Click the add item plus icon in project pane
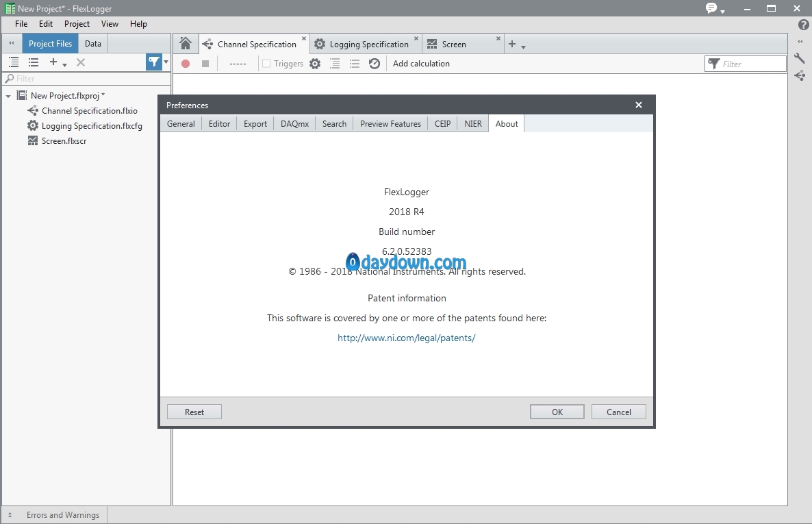The width and height of the screenshot is (812, 524). [x=53, y=62]
